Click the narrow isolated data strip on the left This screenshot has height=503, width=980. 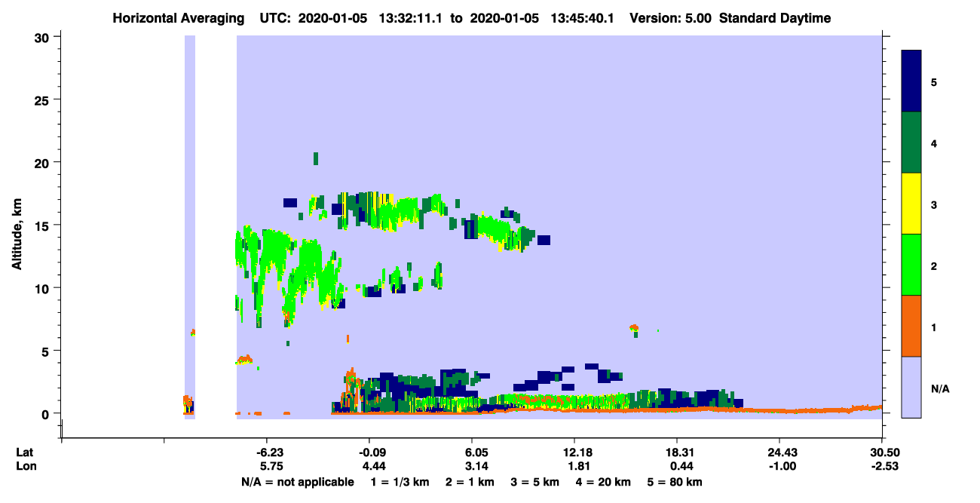point(190,226)
